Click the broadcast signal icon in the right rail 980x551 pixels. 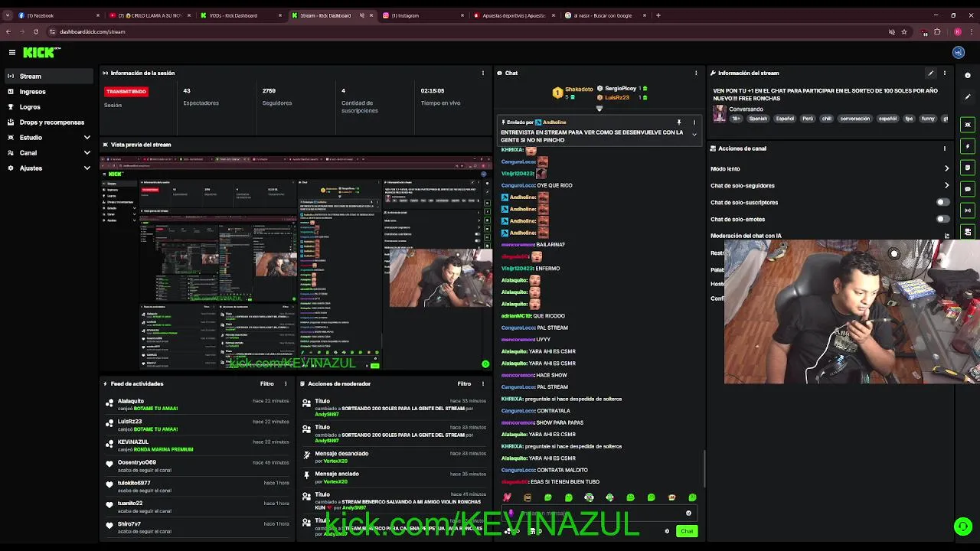click(x=969, y=210)
